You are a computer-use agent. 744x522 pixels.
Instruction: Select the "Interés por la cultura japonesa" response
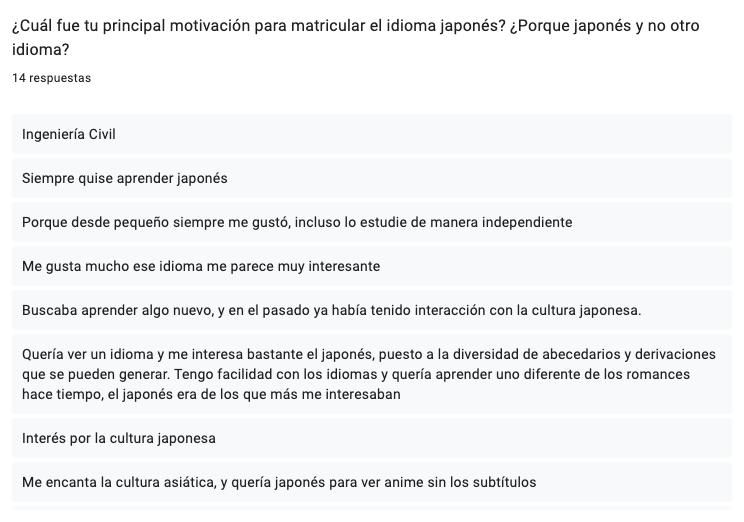[x=119, y=438]
